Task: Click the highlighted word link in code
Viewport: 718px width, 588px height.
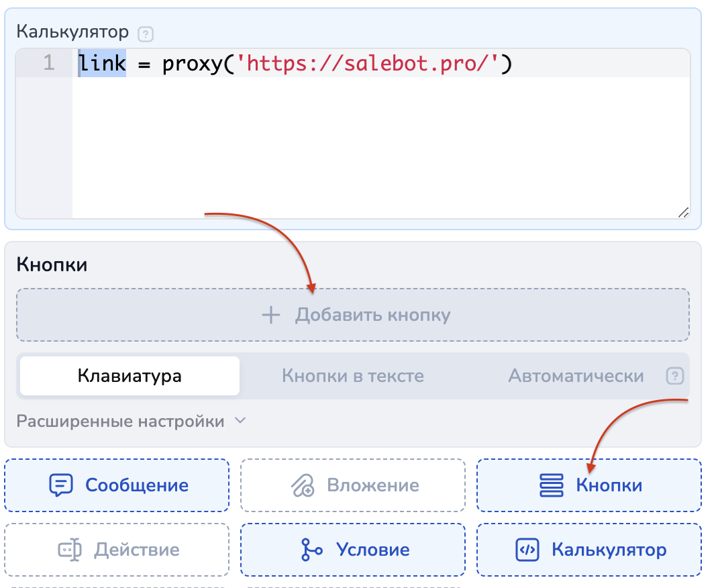Action: click(102, 64)
